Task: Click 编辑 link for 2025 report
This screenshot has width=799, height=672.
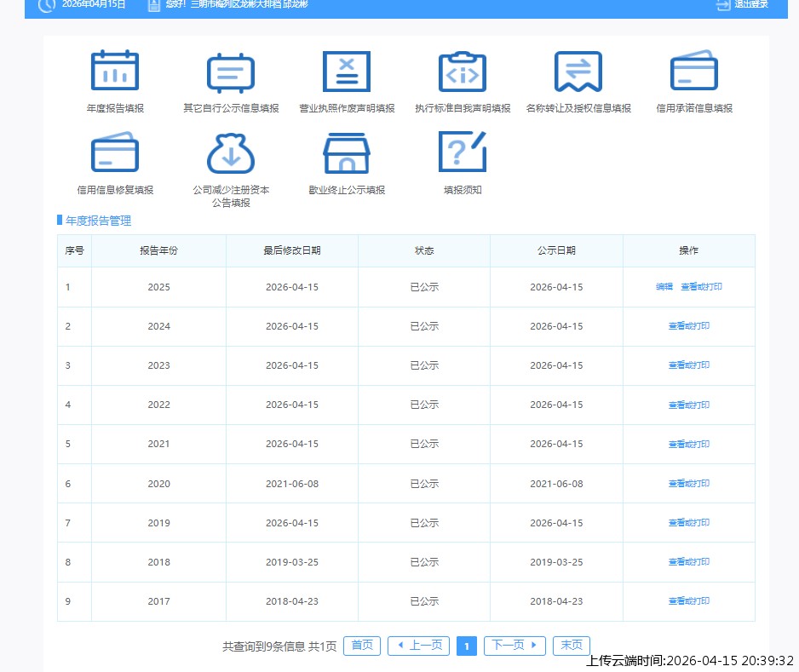Action: 664,287
